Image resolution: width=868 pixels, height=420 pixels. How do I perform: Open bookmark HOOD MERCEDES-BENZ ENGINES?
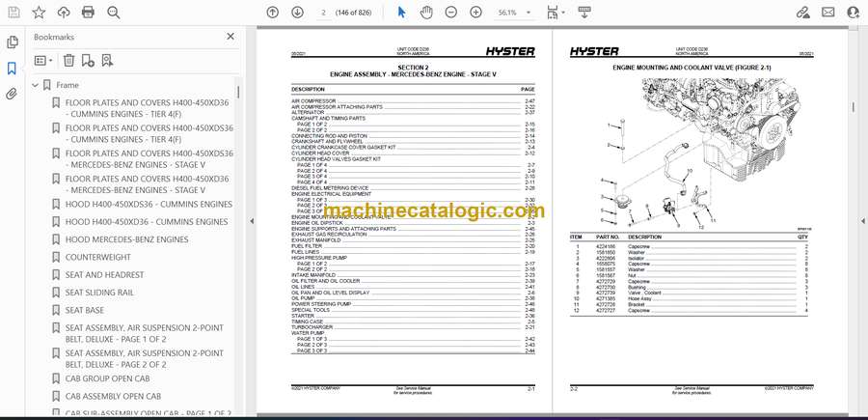click(126, 239)
